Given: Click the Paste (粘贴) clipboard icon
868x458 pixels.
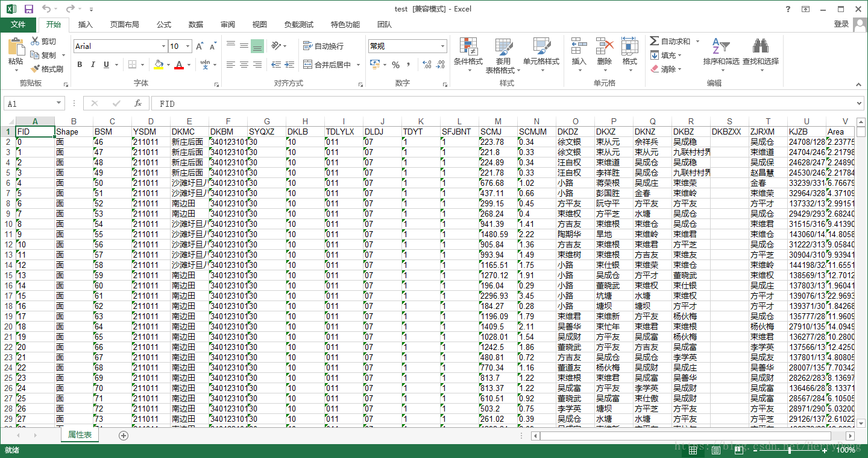Looking at the screenshot, I should pos(16,47).
